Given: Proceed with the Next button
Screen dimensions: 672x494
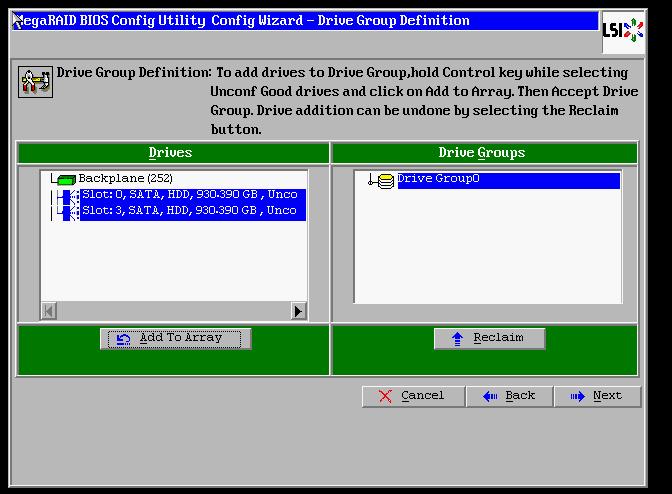Looking at the screenshot, I should 597,396.
